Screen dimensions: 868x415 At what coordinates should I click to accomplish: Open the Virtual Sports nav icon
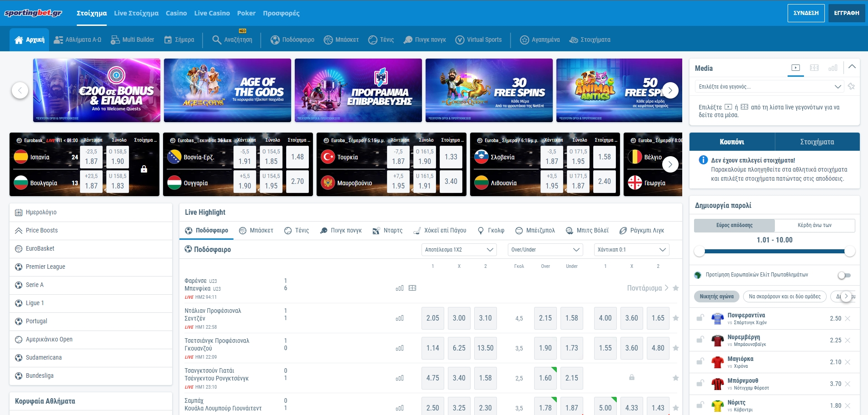point(460,40)
